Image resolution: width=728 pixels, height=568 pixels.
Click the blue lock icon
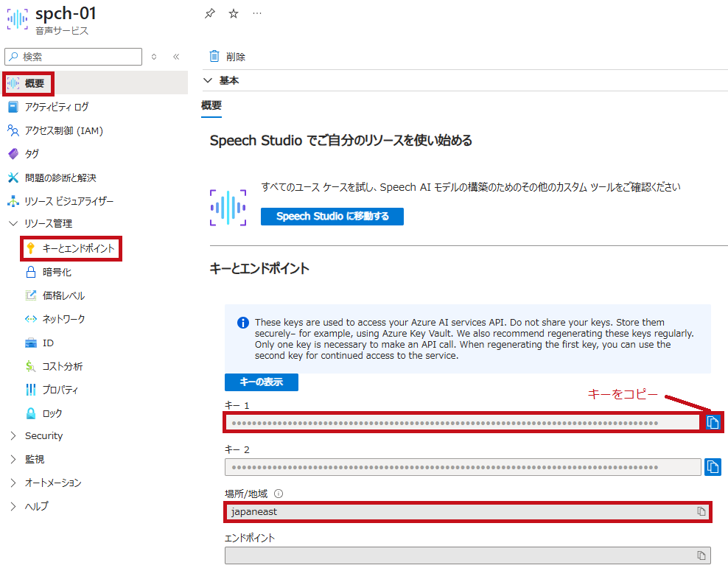[31, 413]
